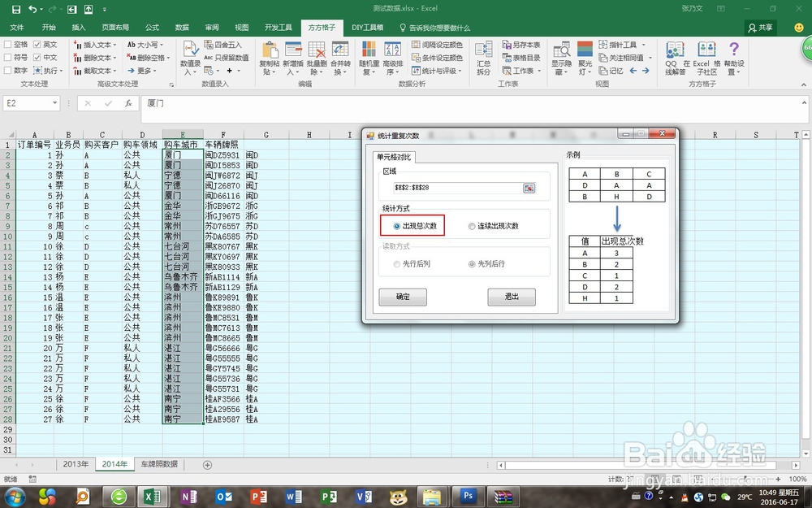
Task: Open QQ在线解答 help
Action: click(x=675, y=58)
